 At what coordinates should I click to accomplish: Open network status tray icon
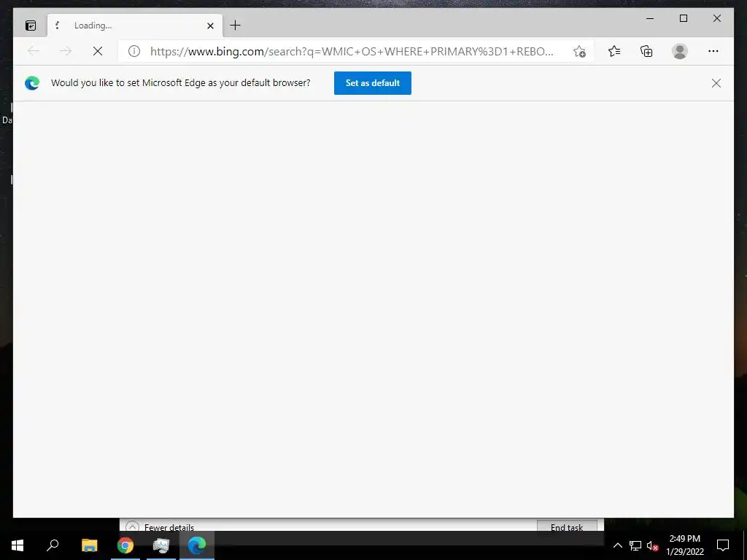635,545
